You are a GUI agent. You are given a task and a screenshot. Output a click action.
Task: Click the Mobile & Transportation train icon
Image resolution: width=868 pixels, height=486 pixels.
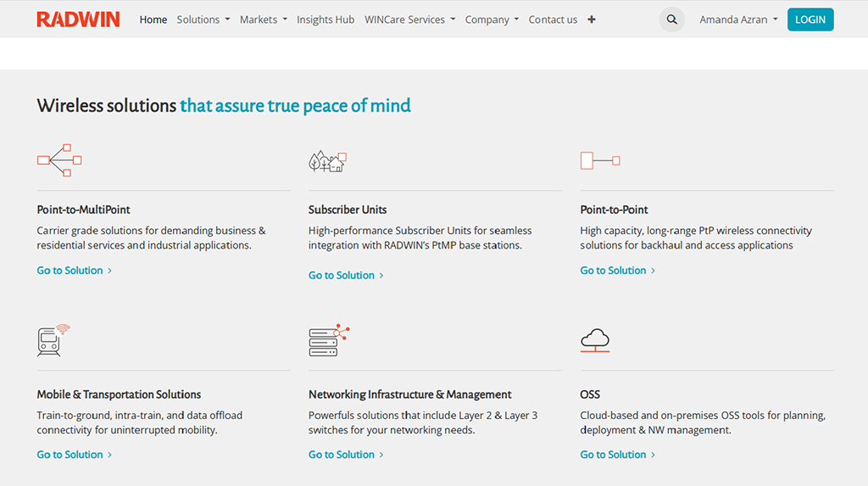coord(53,340)
